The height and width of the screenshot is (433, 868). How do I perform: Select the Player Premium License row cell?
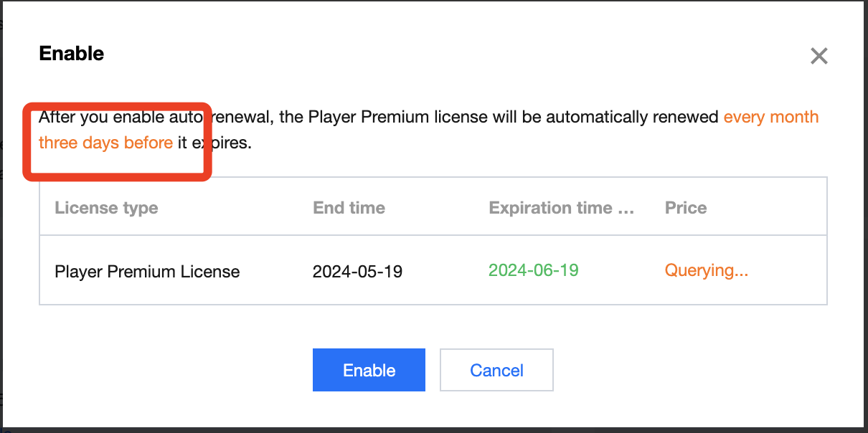pyautogui.click(x=147, y=272)
